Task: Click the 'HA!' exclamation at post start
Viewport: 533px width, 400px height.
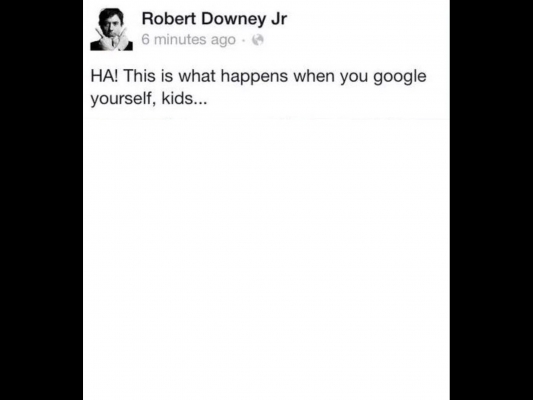Action: (x=104, y=75)
